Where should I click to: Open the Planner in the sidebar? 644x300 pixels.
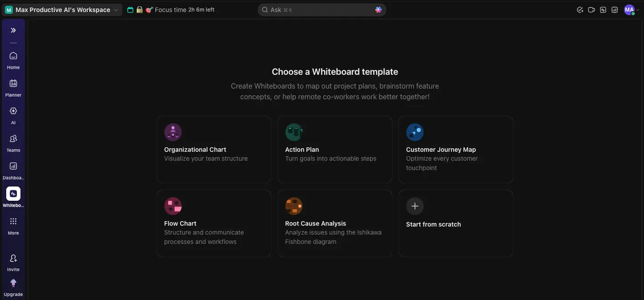(x=13, y=87)
